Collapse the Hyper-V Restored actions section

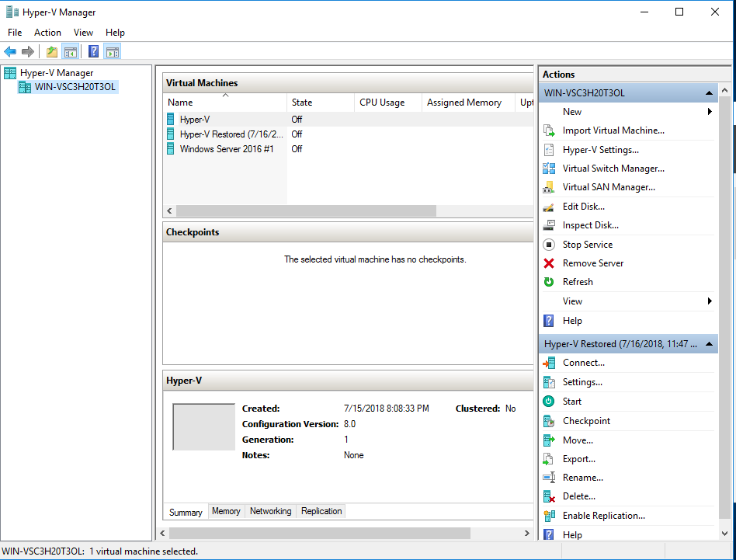coord(710,344)
